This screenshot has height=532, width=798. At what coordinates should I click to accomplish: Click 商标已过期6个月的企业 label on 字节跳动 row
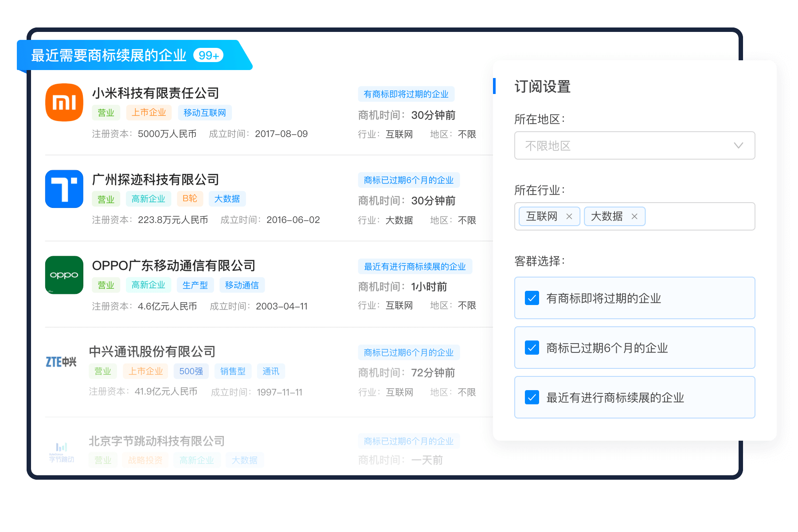tap(409, 441)
